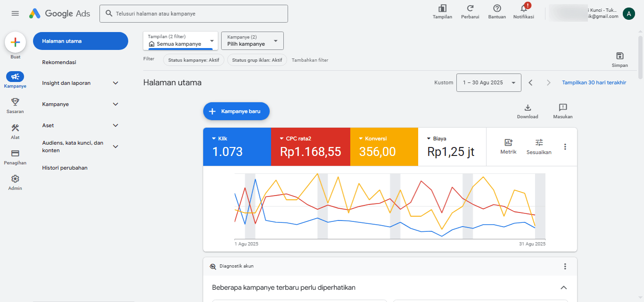The height and width of the screenshot is (302, 644).
Task: Open the Metrik chart metrics icon
Action: [x=508, y=142]
